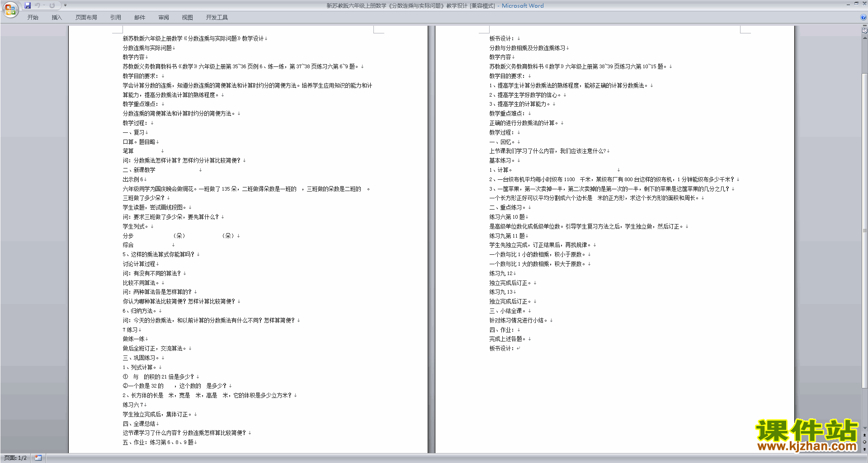Viewport: 868px width, 463px height.
Task: Click line 三班做了多少朵？
Action: click(x=143, y=198)
